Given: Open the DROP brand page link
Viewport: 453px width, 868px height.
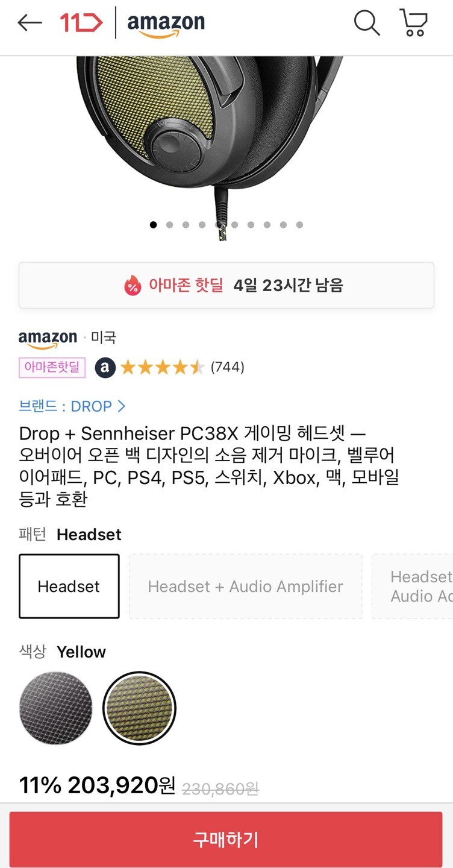Looking at the screenshot, I should [93, 406].
